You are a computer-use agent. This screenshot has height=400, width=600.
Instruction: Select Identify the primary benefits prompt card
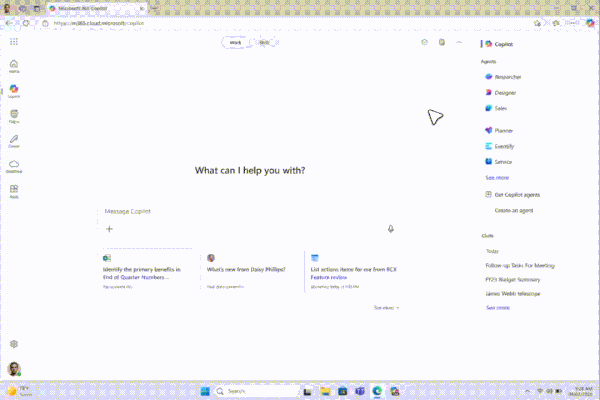pos(147,273)
